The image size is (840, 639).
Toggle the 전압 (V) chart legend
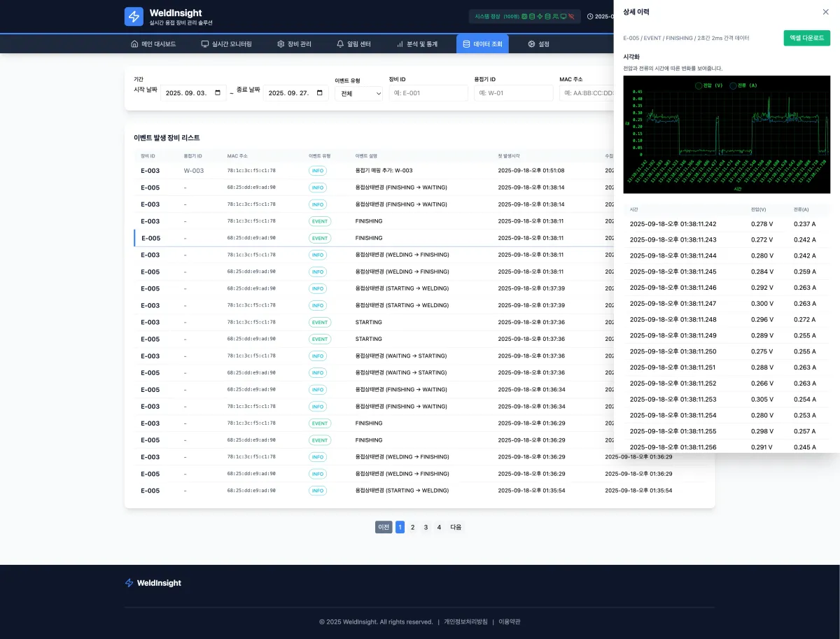coord(708,85)
